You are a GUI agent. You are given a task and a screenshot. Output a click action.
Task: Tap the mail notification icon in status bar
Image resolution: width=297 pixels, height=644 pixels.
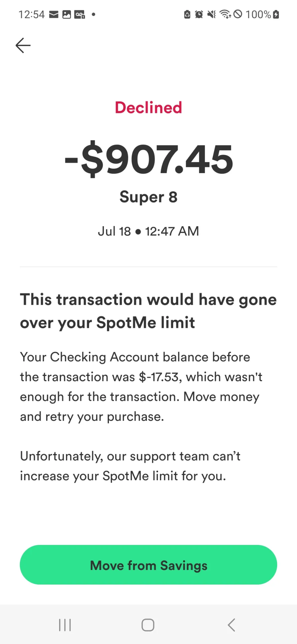pyautogui.click(x=54, y=15)
